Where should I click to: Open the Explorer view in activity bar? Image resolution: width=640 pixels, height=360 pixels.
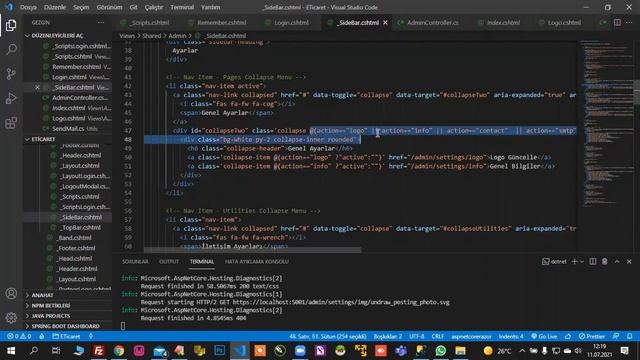[11, 25]
